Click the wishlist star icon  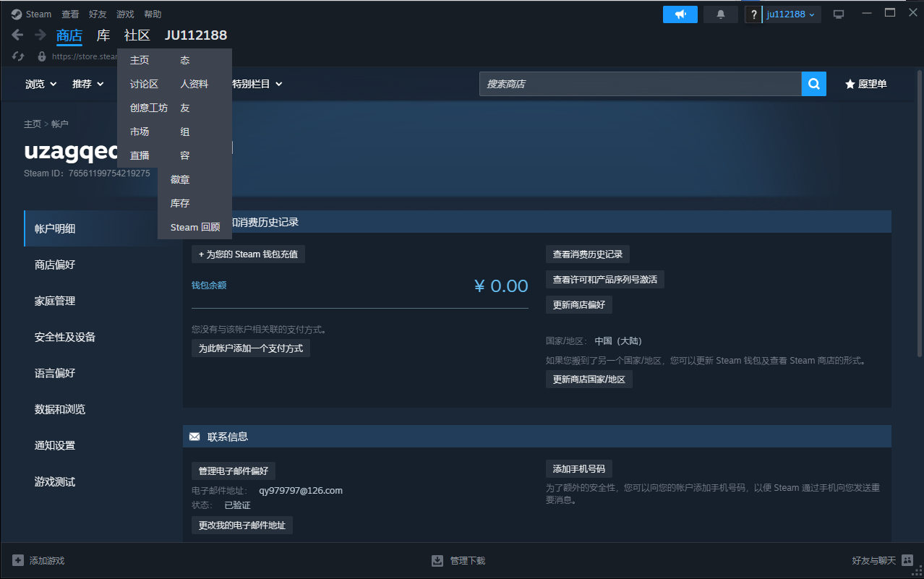tap(850, 84)
